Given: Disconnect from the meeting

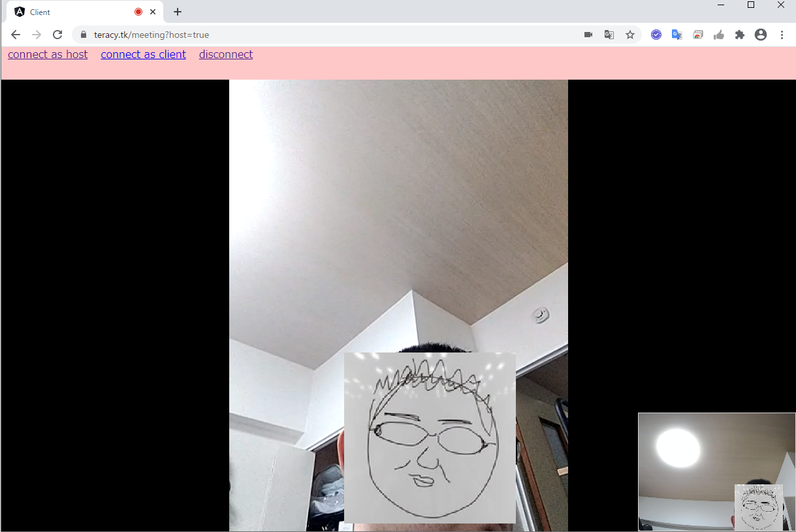Looking at the screenshot, I should tap(225, 54).
